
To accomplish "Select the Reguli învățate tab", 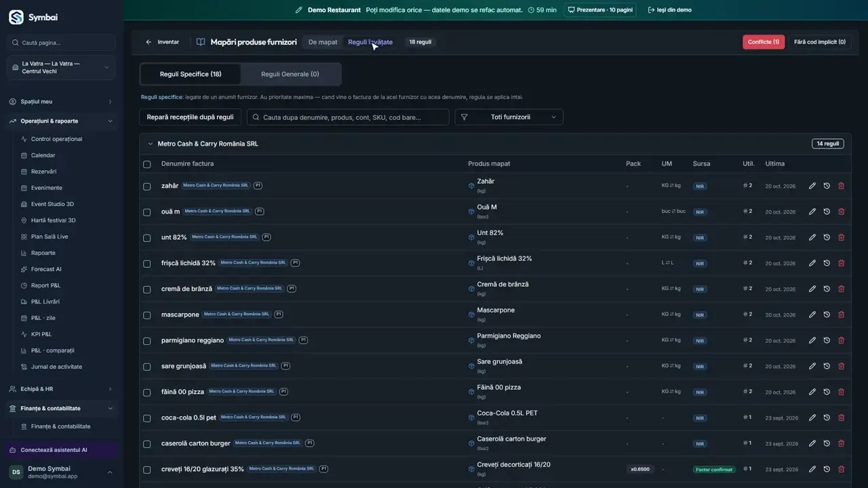I will pyautogui.click(x=370, y=42).
